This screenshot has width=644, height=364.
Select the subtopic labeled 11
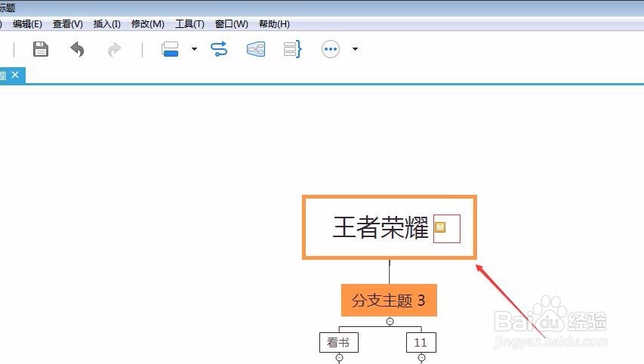pyautogui.click(x=421, y=342)
